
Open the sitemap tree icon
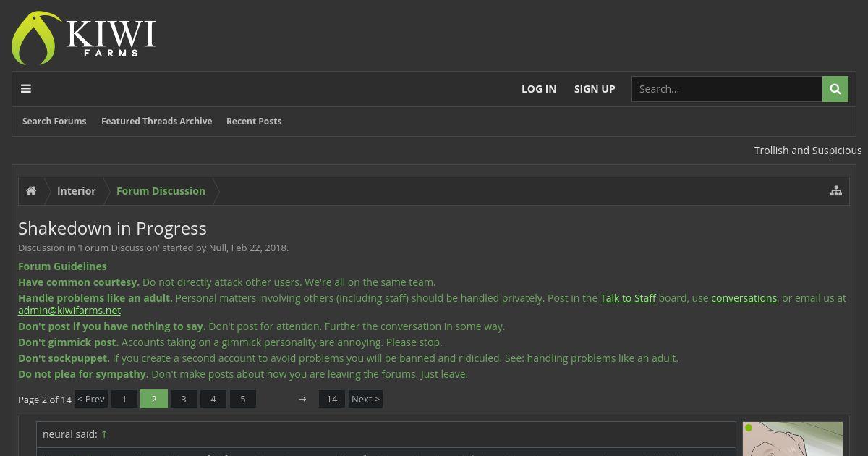(x=836, y=191)
